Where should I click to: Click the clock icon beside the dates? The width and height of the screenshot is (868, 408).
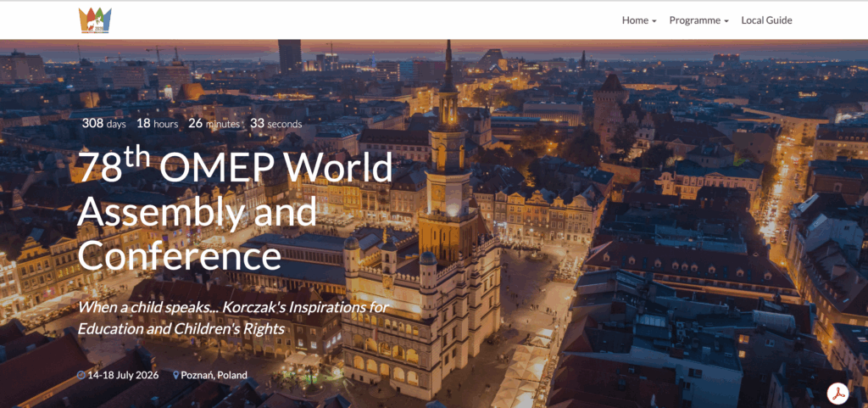(81, 375)
